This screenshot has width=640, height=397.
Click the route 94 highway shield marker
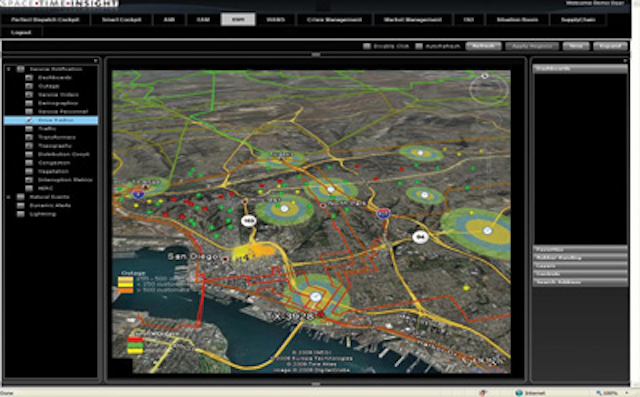coord(420,237)
